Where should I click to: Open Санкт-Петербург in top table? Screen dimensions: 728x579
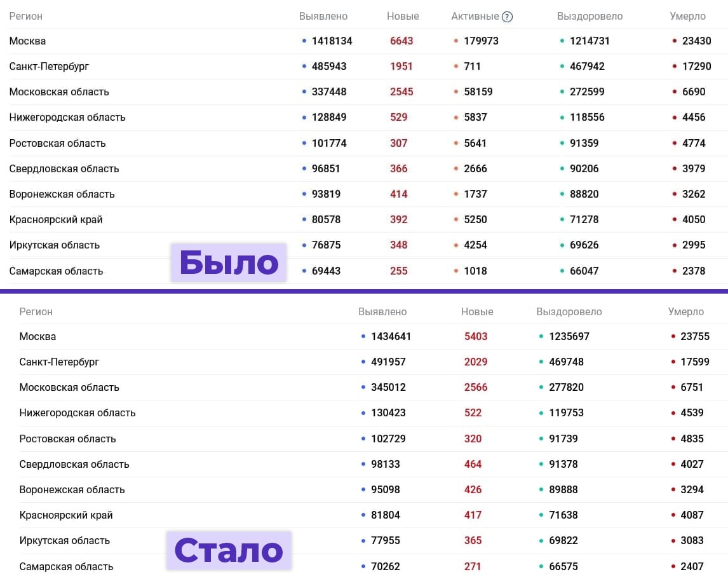coord(49,67)
